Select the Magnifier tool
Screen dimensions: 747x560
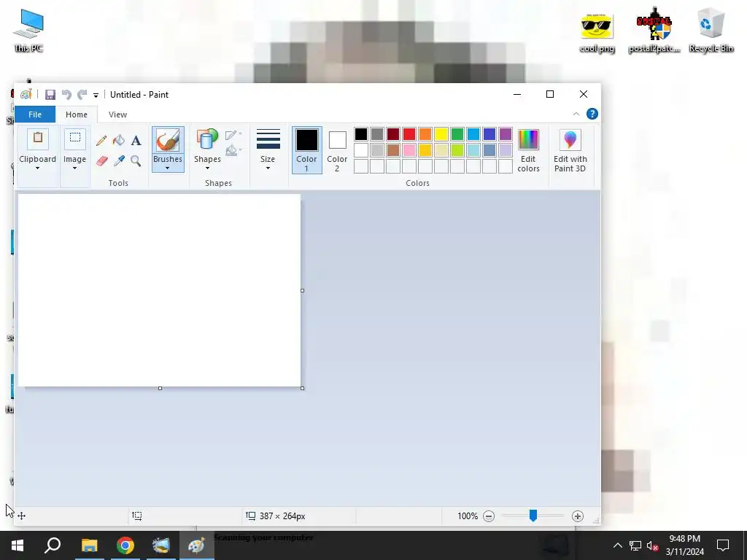136,161
